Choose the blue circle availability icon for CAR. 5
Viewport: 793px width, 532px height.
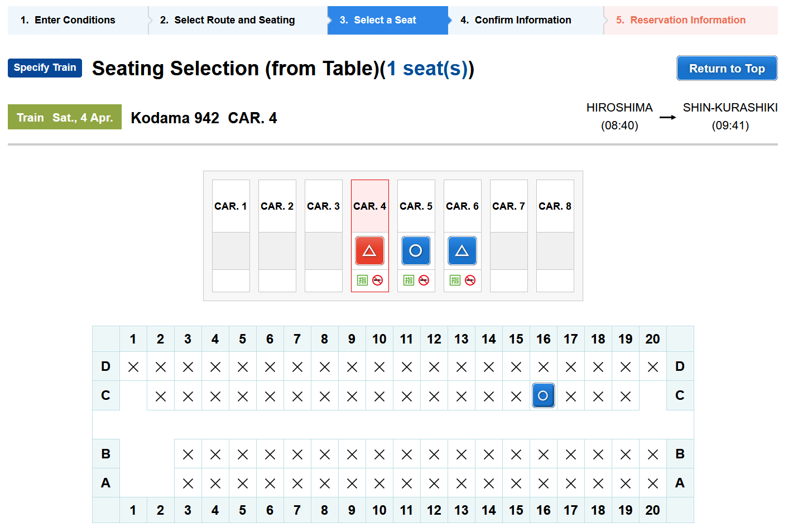[x=416, y=251]
